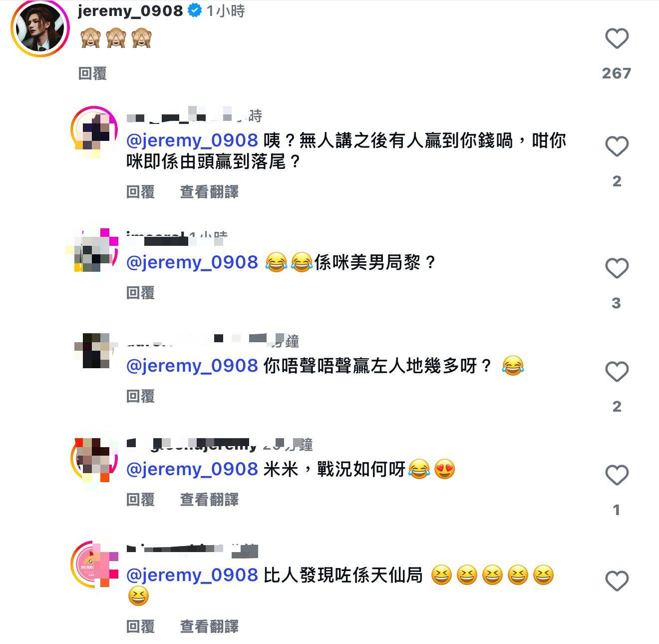Image resolution: width=659 pixels, height=644 pixels.
Task: Show the 267 likes count list
Action: (x=617, y=73)
